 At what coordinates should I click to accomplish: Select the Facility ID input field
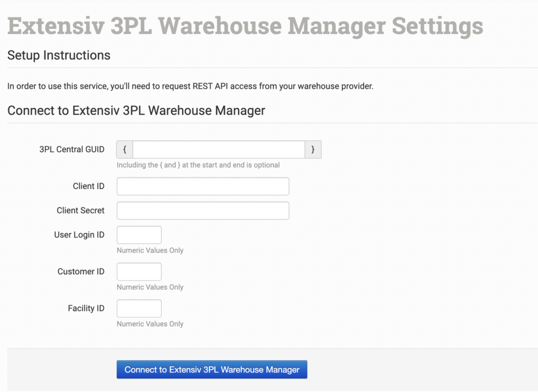139,308
